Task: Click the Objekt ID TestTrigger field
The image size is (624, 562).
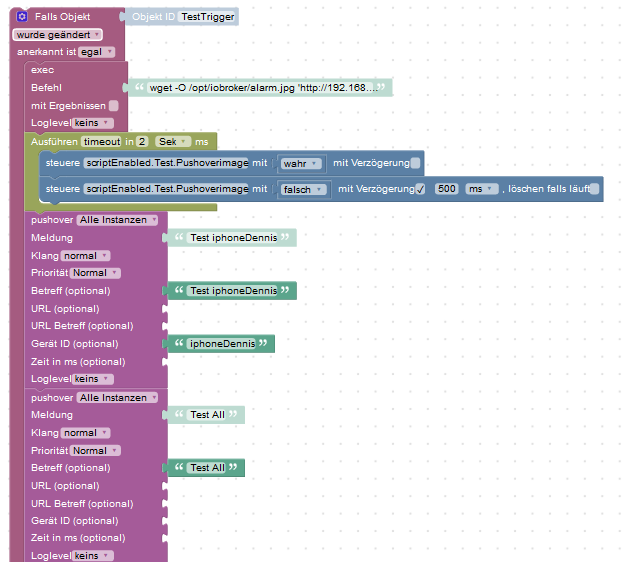Action: pyautogui.click(x=207, y=17)
